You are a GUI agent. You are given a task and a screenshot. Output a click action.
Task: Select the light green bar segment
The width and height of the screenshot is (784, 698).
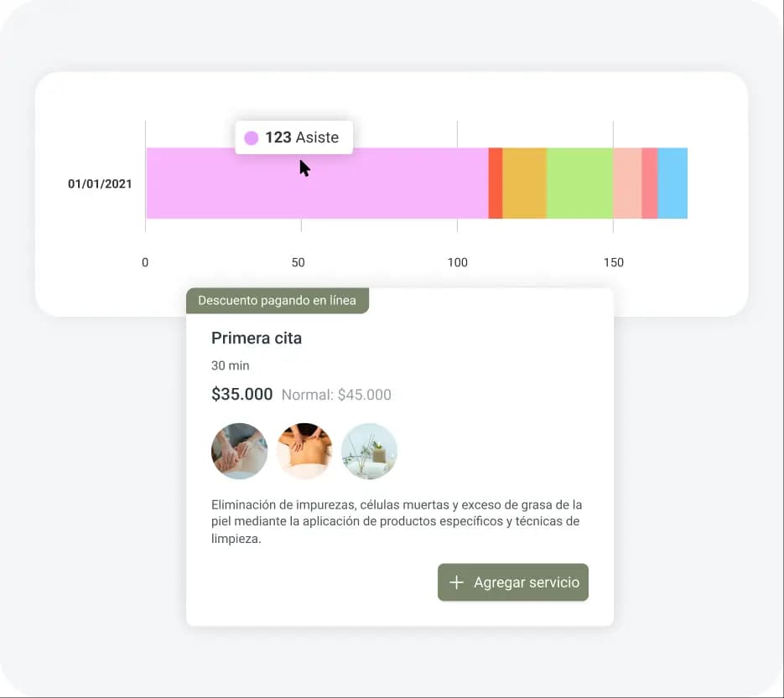click(579, 184)
